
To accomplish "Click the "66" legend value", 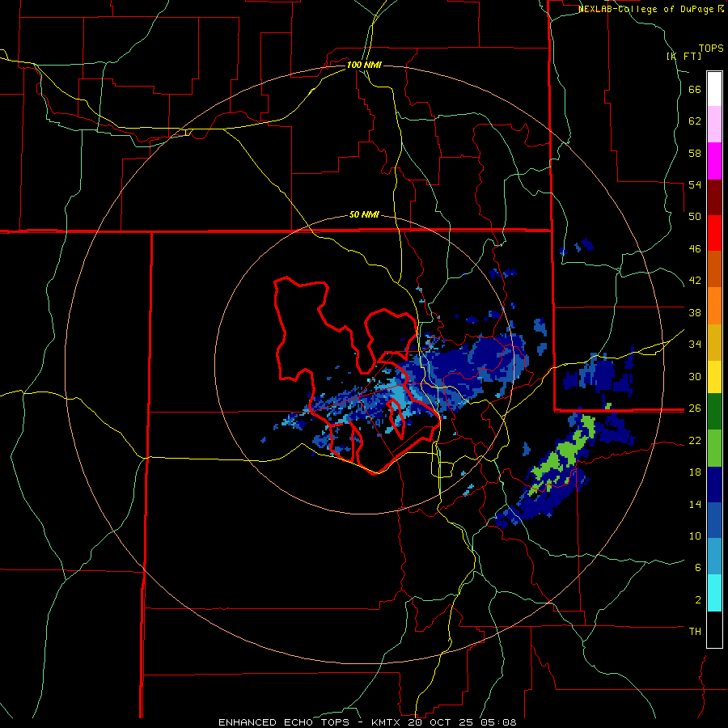I will [x=695, y=89].
